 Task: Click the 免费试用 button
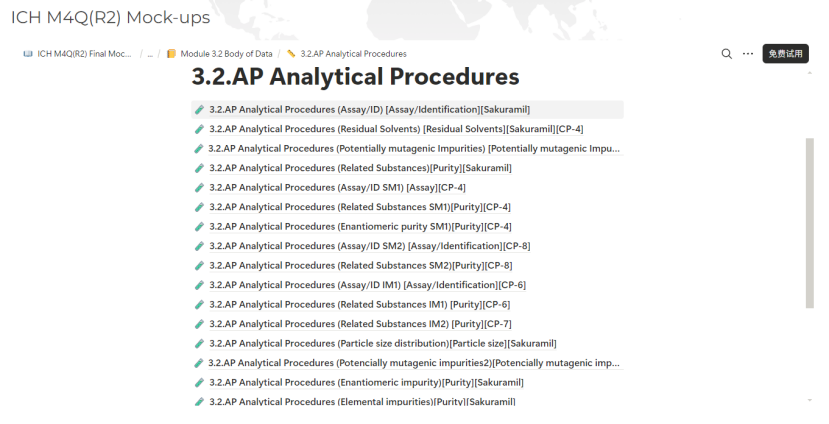pyautogui.click(x=785, y=54)
